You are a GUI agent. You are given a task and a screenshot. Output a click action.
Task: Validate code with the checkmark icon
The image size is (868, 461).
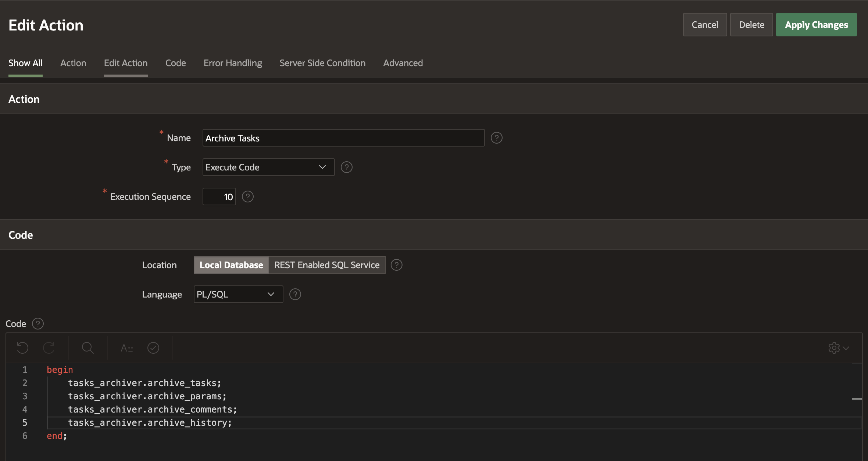point(153,347)
